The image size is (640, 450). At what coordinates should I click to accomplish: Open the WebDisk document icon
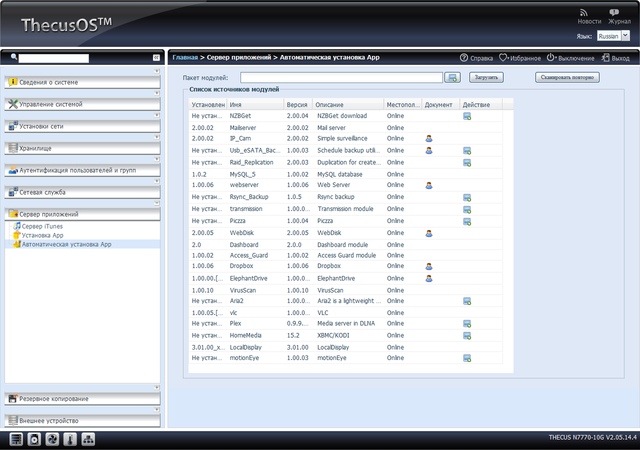[429, 234]
